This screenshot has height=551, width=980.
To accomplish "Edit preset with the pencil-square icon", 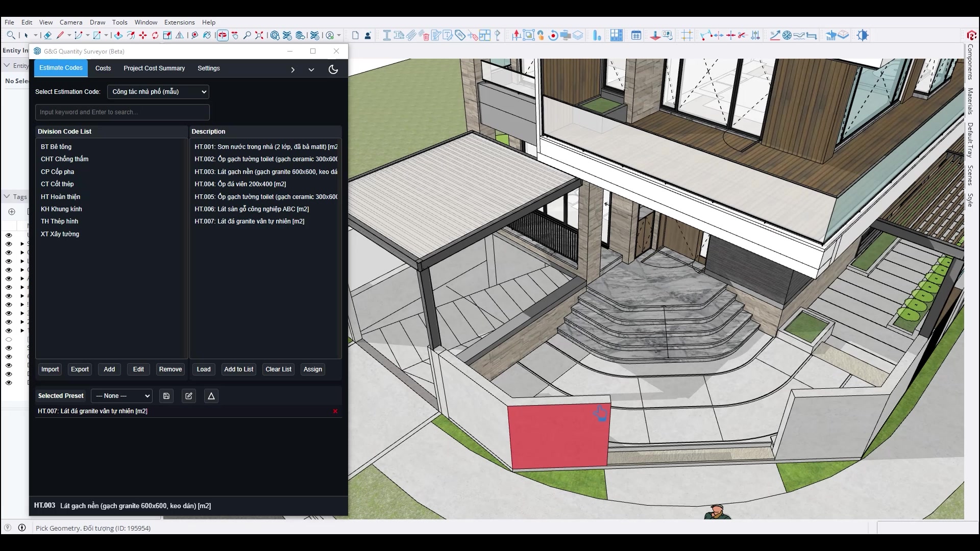I will click(x=189, y=396).
